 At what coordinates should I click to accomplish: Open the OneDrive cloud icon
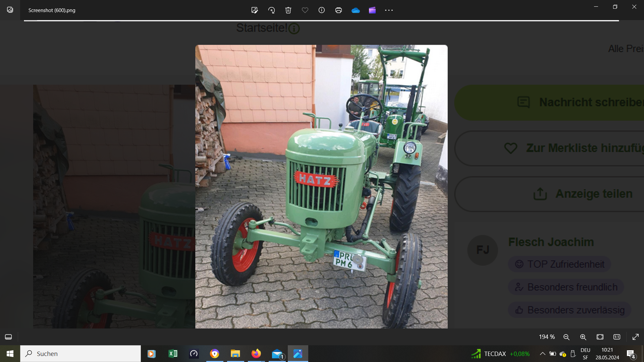click(356, 10)
